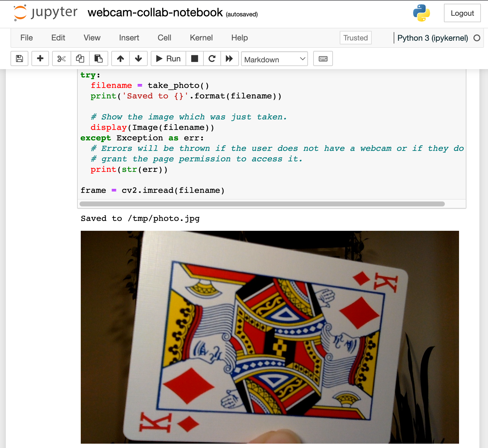Restart kernel and run all cells
Image resolution: width=488 pixels, height=448 pixels.
click(x=229, y=59)
